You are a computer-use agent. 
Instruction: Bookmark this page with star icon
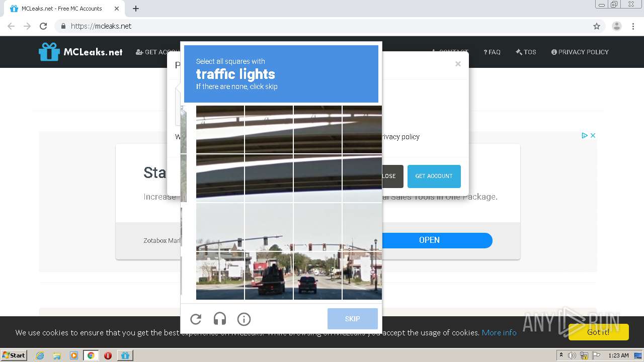coord(597,26)
